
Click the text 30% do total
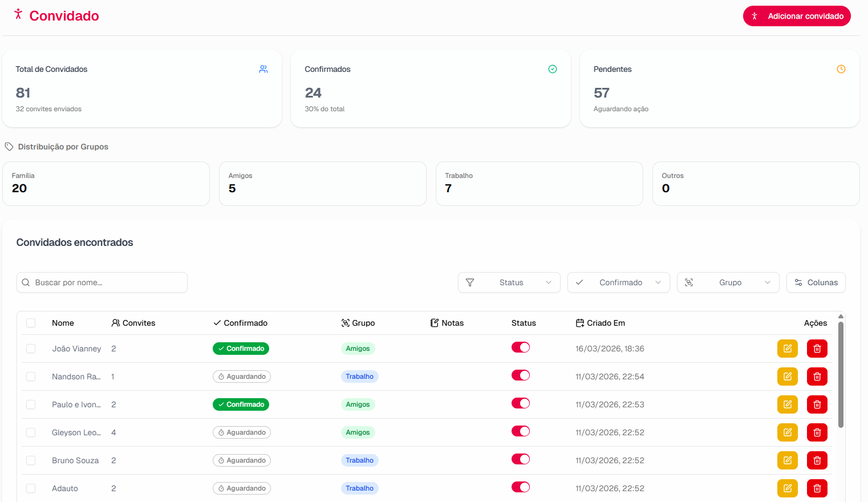pos(325,109)
